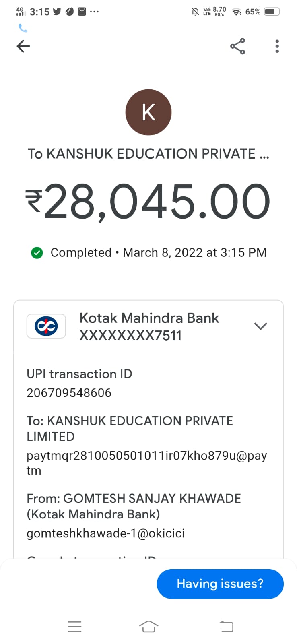Select the UPI transaction ID number 206709548606
This screenshot has height=644, width=297.
point(69,393)
